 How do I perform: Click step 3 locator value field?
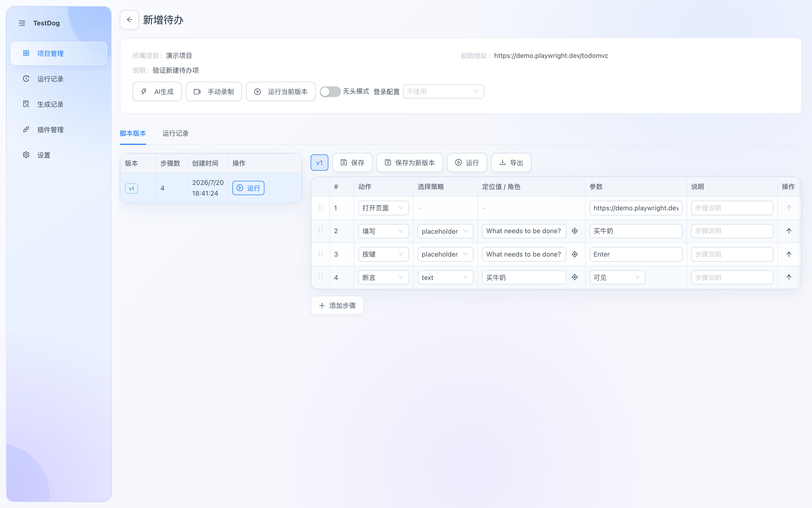pos(524,254)
